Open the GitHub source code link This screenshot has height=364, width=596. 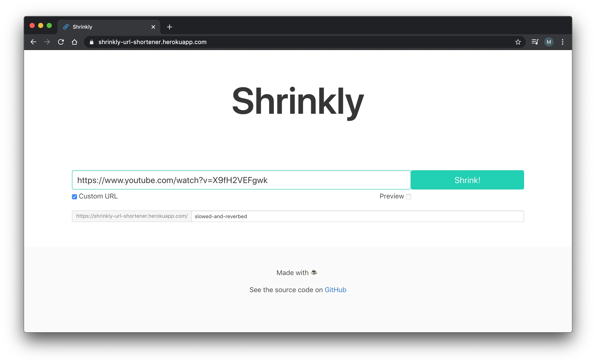(x=335, y=290)
